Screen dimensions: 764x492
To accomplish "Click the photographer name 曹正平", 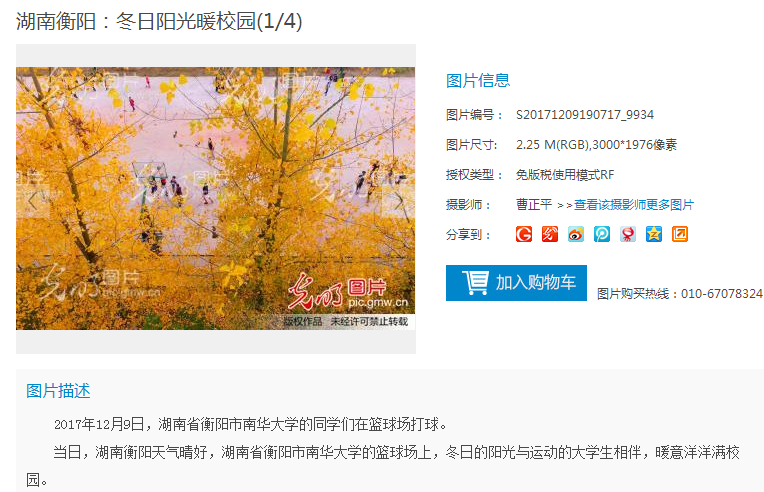I will 534,205.
